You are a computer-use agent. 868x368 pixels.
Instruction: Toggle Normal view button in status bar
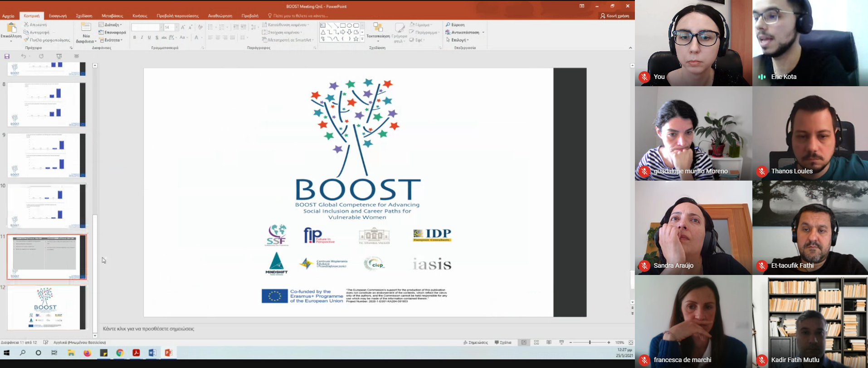click(x=524, y=343)
